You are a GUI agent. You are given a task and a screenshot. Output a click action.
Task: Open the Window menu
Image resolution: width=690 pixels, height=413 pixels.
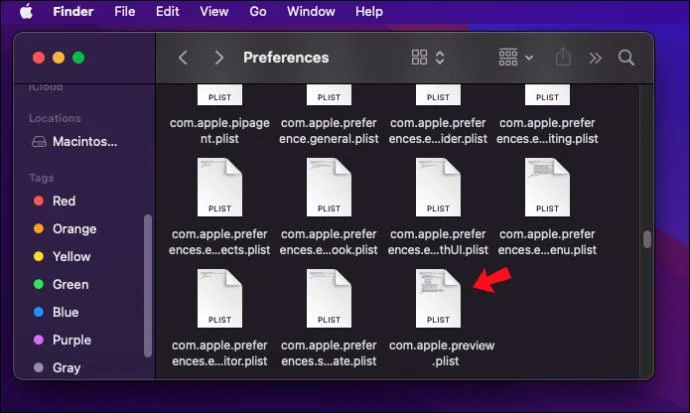tap(311, 11)
